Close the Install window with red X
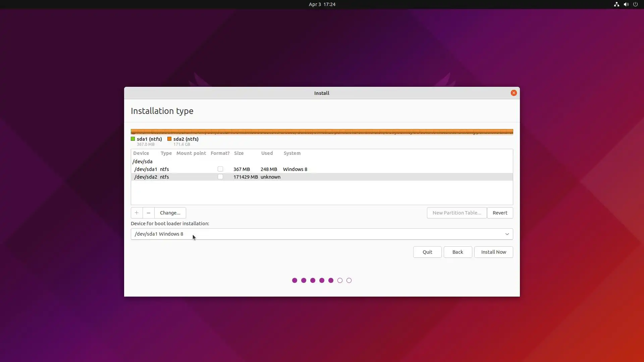Screen dimensions: 644x362 (514, 93)
